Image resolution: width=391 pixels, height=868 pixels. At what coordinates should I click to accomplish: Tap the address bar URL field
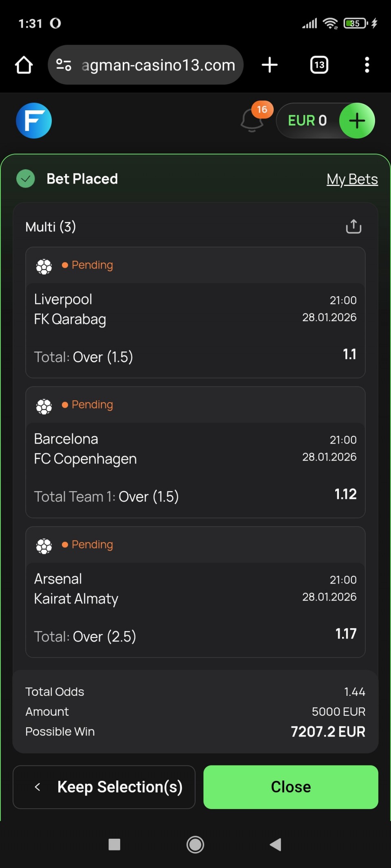(x=158, y=65)
